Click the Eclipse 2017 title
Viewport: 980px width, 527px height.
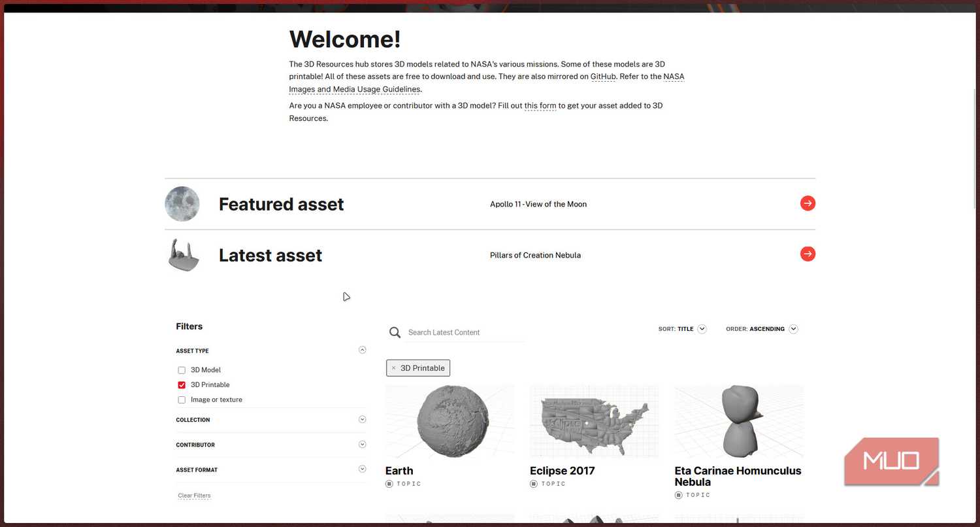click(563, 471)
